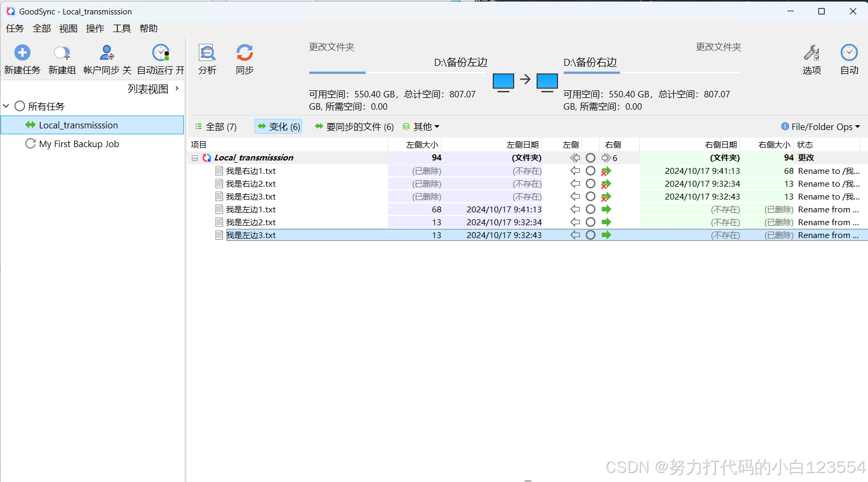The width and height of the screenshot is (868, 482).
Task: Open the 操作 menu
Action: (x=95, y=28)
